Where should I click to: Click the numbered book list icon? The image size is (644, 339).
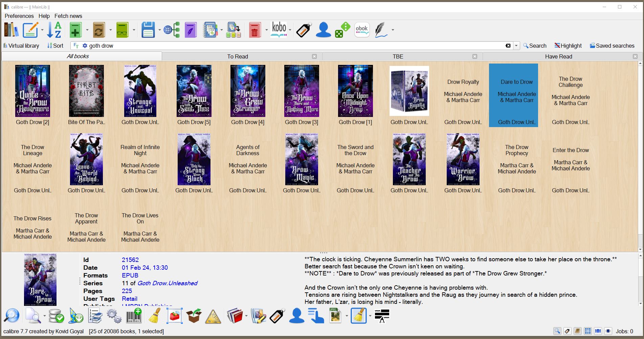click(x=95, y=316)
